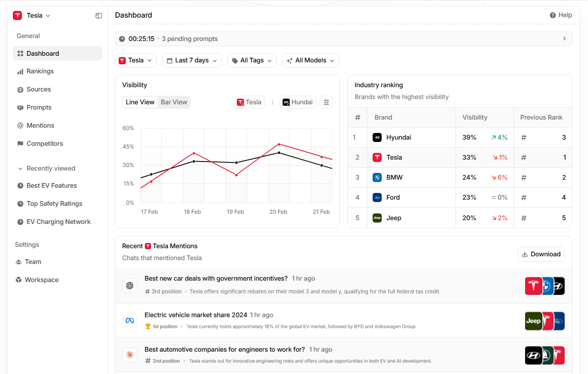Open All Tags filter dropdown

point(252,61)
